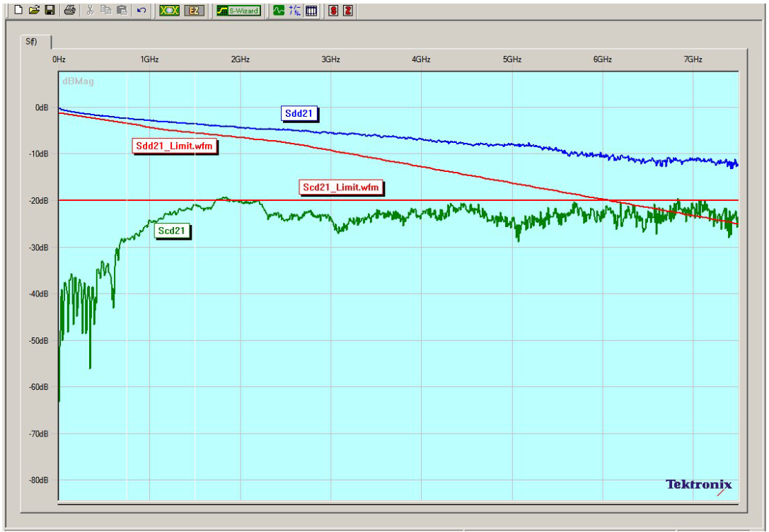Select the Scd21_Limit.wfm trace label
Screen dimensions: 769x532
pos(341,187)
